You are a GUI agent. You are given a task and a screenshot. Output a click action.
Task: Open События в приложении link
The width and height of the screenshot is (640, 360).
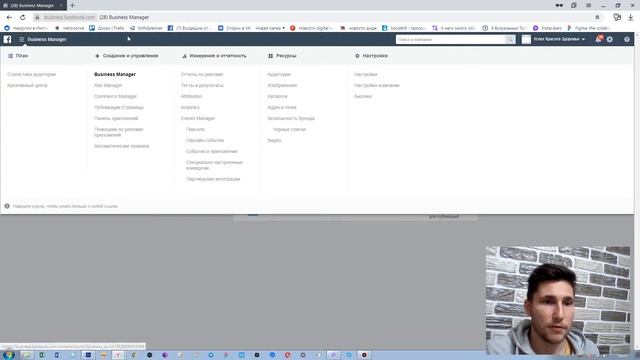tap(211, 151)
